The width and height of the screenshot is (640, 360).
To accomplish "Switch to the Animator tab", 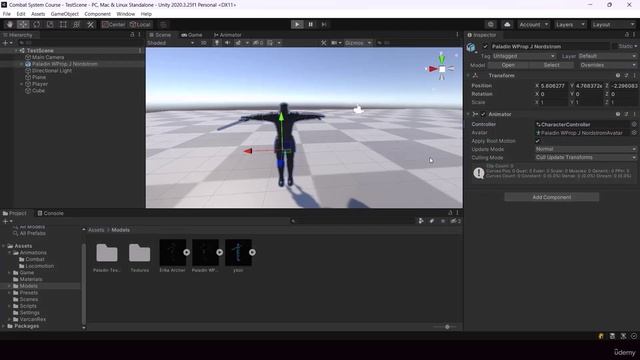I will coord(228,35).
